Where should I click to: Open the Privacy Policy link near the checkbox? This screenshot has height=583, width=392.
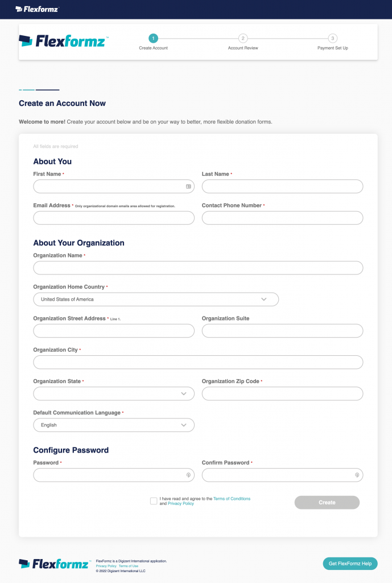coord(180,503)
